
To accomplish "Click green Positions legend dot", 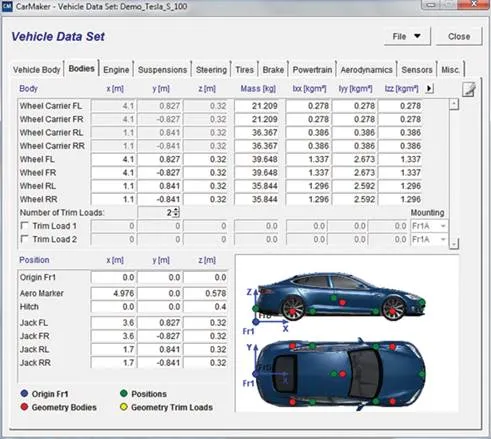I will (124, 393).
